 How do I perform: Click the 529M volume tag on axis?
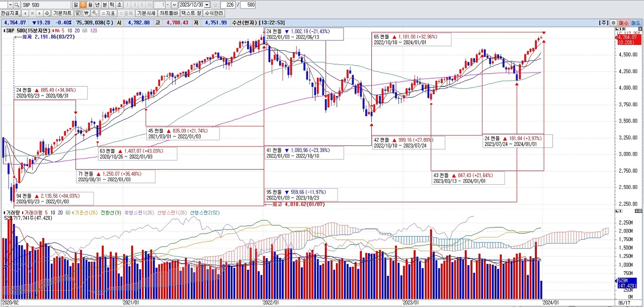(x=628, y=283)
